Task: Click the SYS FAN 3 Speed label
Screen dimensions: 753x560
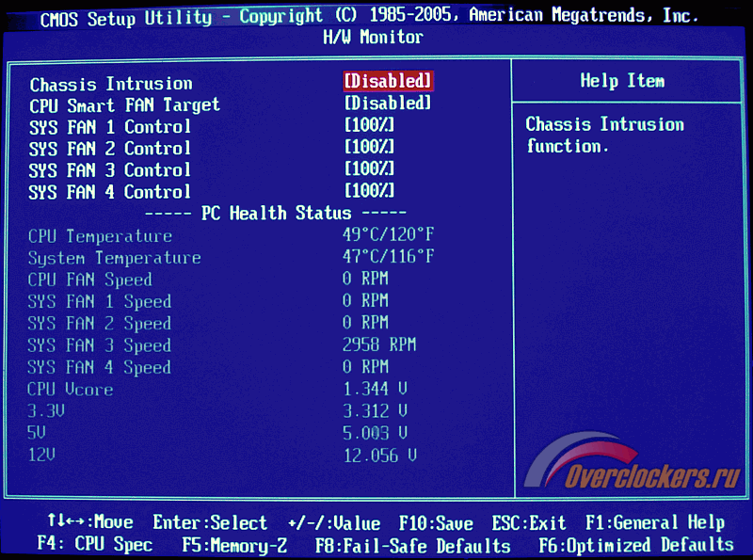Action: pos(100,345)
